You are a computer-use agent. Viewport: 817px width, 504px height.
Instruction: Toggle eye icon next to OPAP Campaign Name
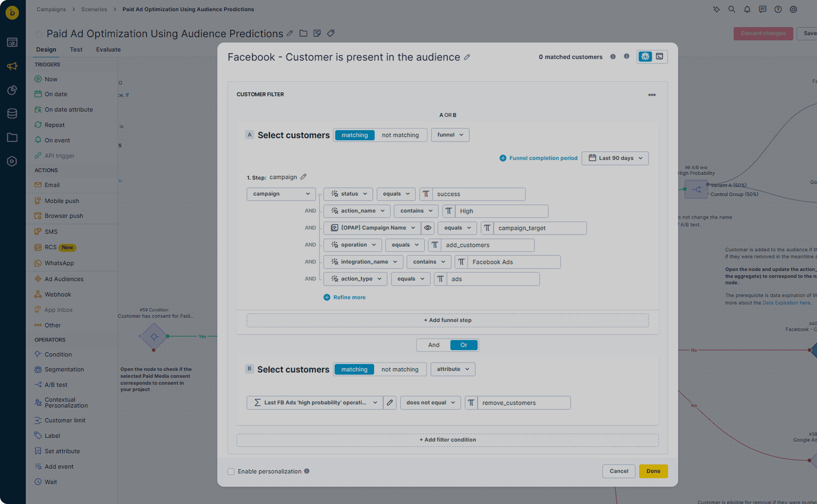(428, 228)
